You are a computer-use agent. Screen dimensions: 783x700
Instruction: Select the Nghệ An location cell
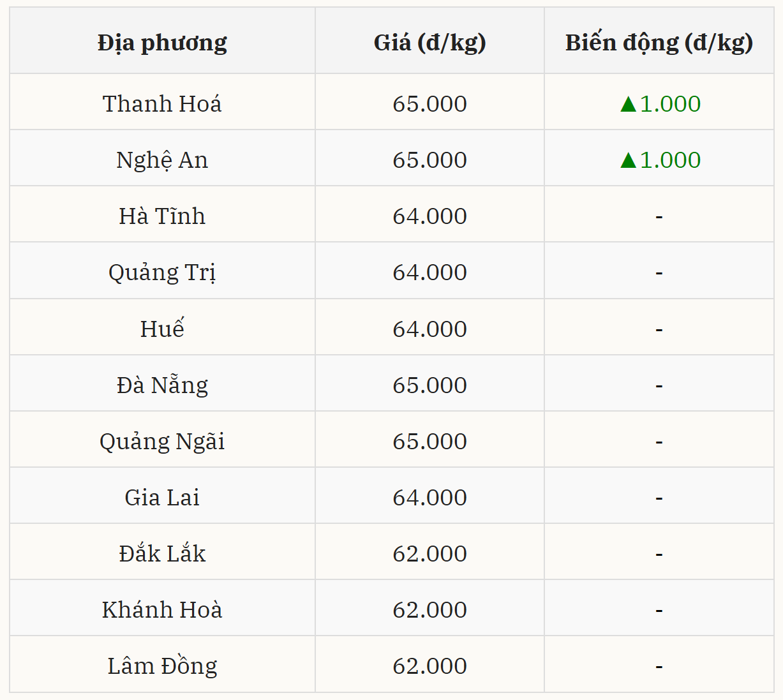(162, 160)
